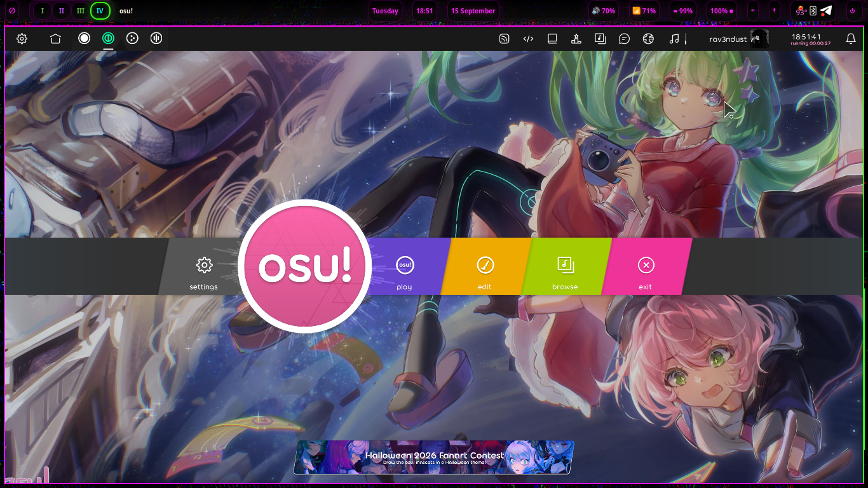Open the notifications bell

[x=851, y=39]
